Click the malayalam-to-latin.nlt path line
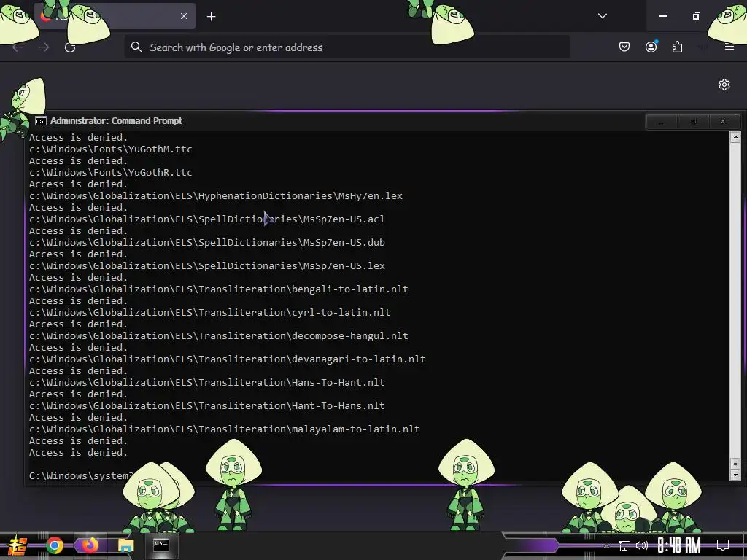 click(x=225, y=429)
